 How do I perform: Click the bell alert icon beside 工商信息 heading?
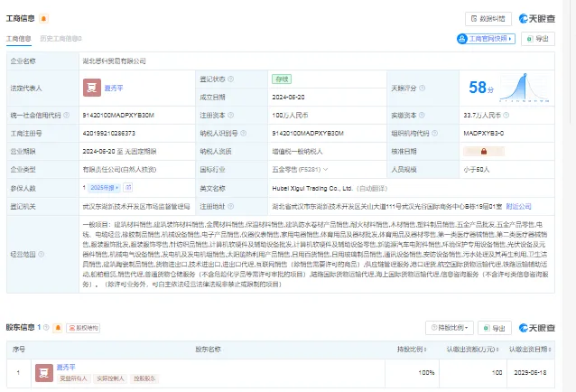43,18
